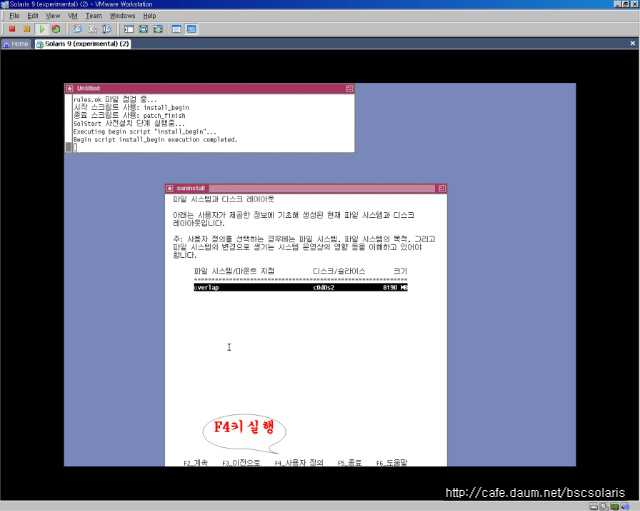Open the Edit menu
The width and height of the screenshot is (640, 511).
click(x=33, y=16)
